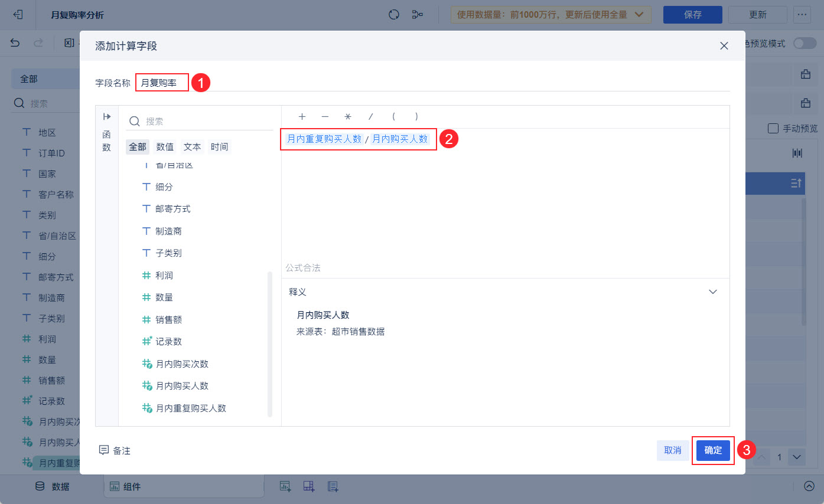Select 订单ID field in background left panel
The image size is (824, 504).
tap(44, 153)
